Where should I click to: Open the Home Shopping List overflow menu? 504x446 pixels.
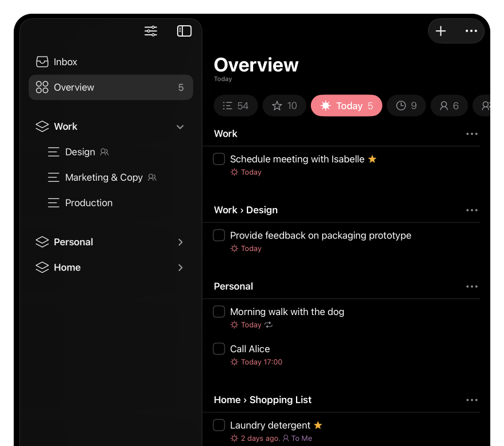tap(472, 400)
